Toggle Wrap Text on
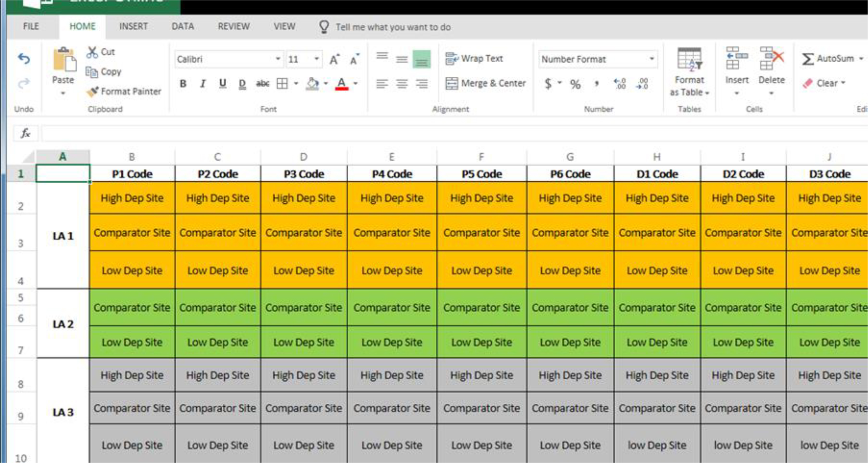This screenshot has height=463, width=868. click(x=474, y=58)
